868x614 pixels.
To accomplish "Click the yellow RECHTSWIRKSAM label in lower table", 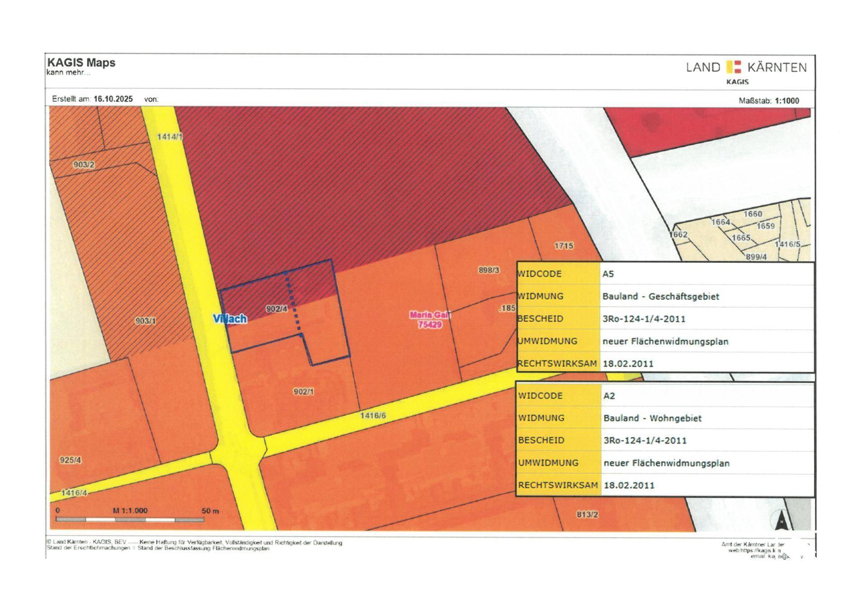I will pos(558,485).
